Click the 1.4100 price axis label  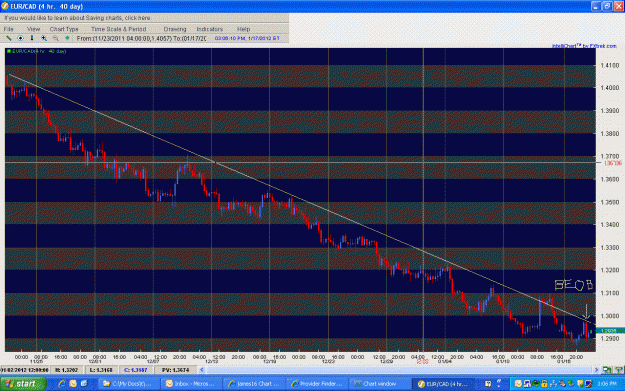(x=610, y=65)
